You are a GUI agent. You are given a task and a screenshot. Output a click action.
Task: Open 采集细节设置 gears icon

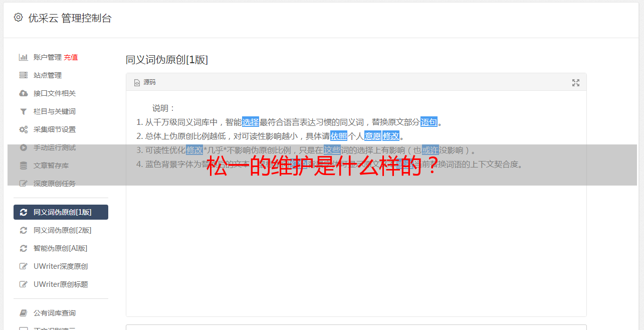pyautogui.click(x=23, y=129)
